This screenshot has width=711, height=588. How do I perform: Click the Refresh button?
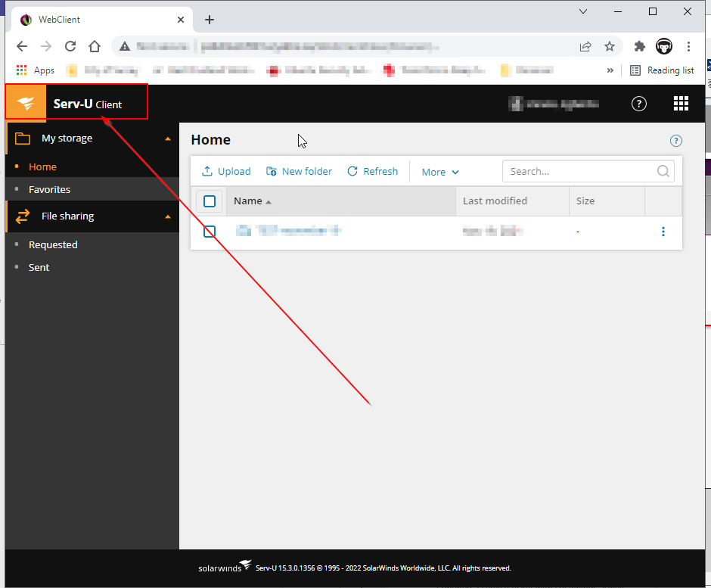coord(373,171)
